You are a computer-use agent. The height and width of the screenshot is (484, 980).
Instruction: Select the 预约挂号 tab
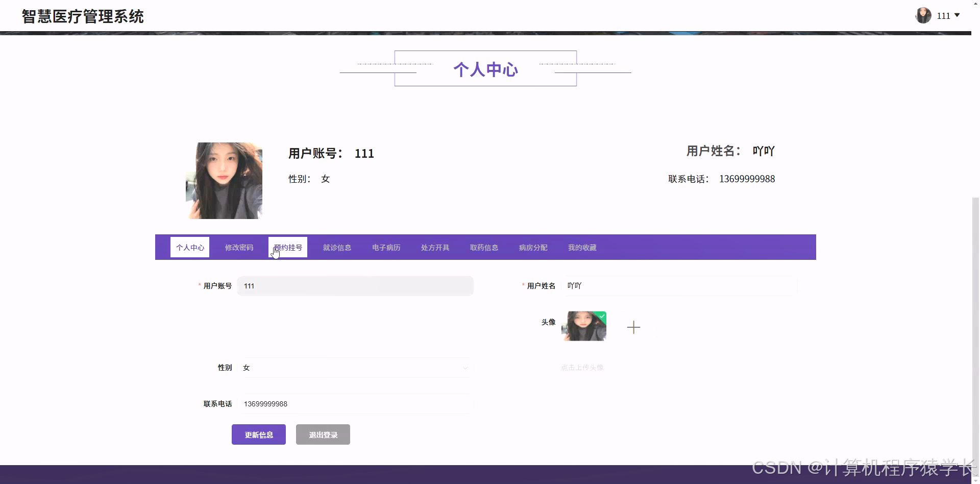click(288, 247)
